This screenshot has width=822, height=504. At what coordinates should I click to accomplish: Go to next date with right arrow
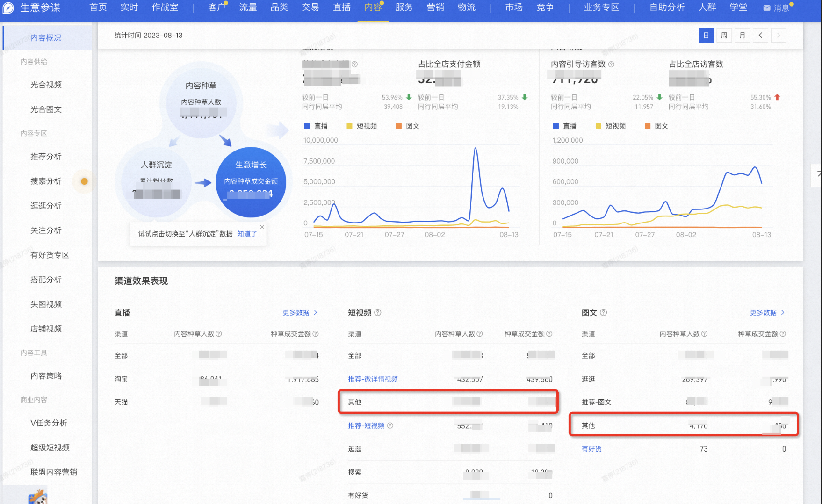coord(779,35)
